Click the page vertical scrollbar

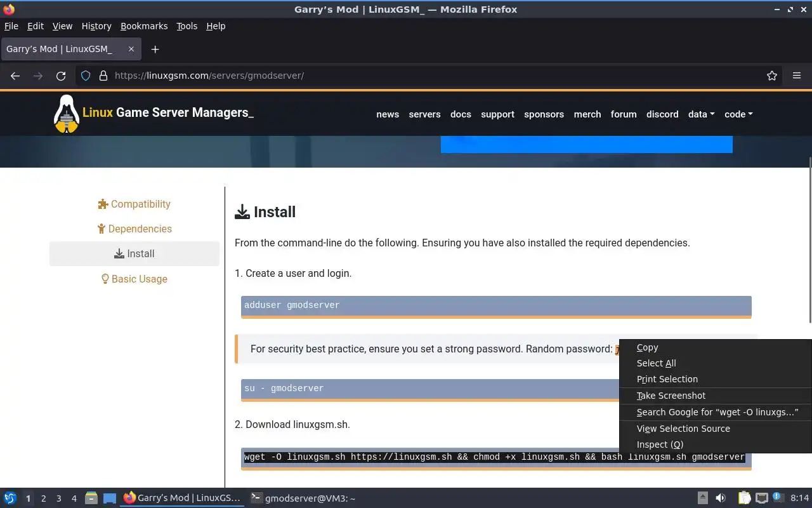pyautogui.click(x=809, y=240)
